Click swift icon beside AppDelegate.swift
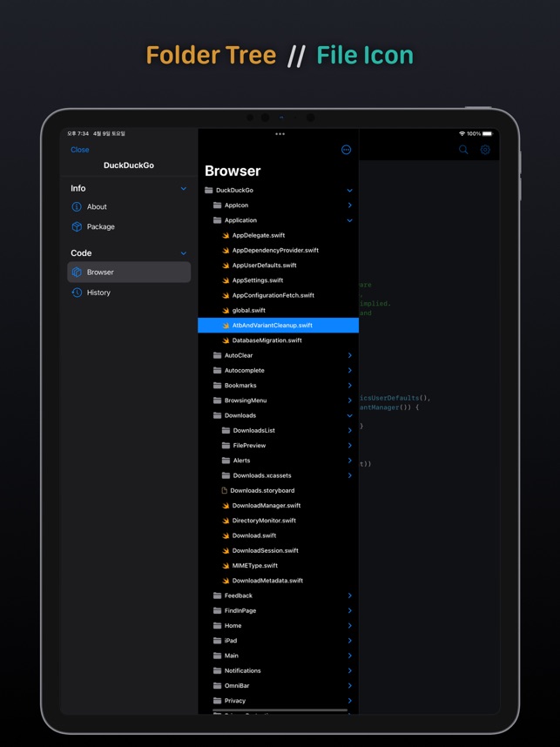The height and width of the screenshot is (747, 560). [x=226, y=235]
